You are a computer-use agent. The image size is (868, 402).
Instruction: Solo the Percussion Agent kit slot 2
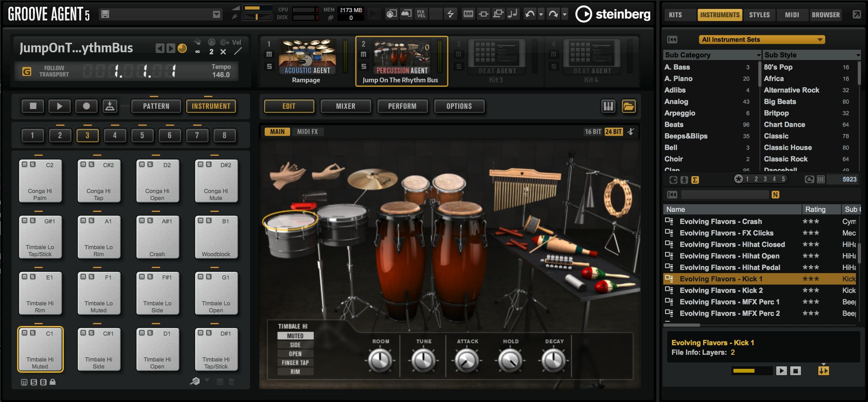click(364, 66)
